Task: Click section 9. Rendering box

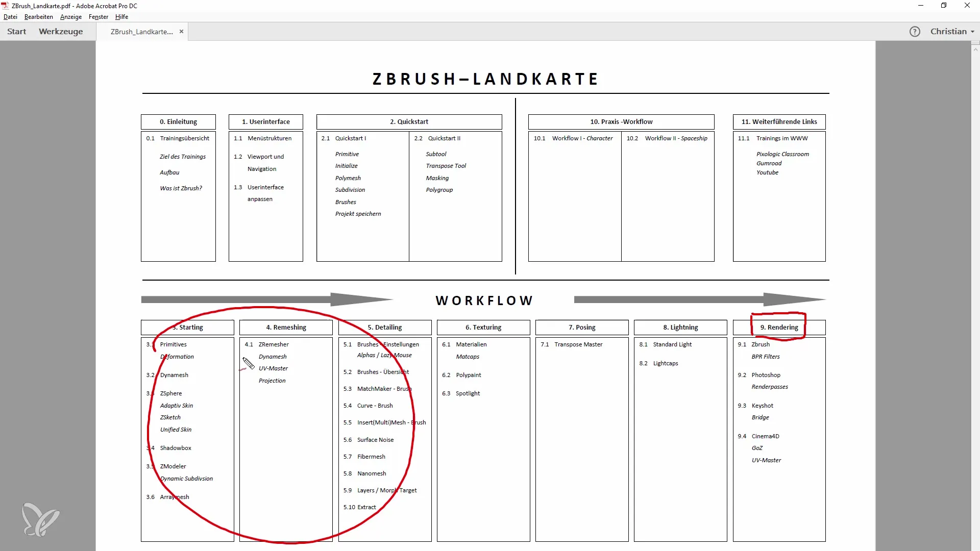Action: click(779, 327)
